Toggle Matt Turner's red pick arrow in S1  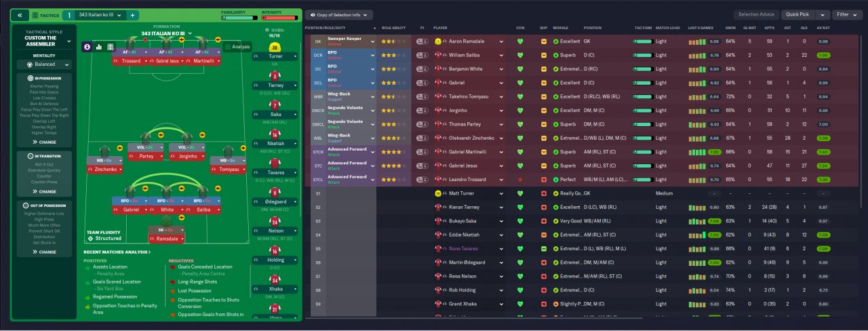click(543, 193)
